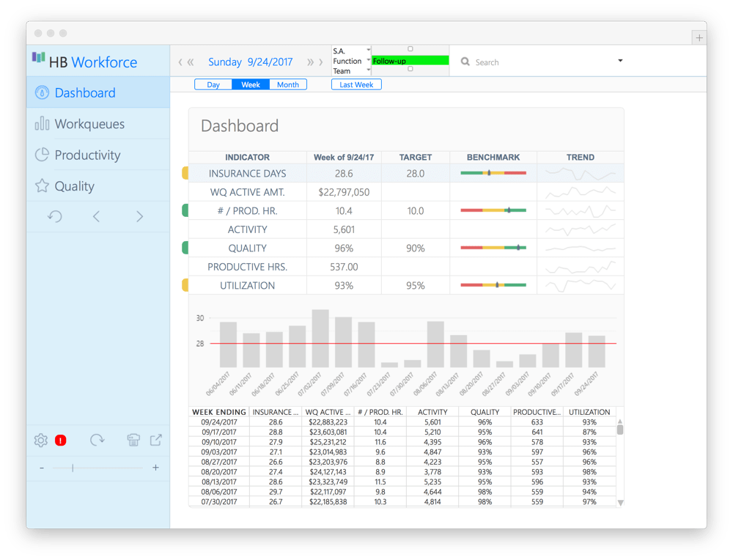Screen dimensions: 733x560
Task: Adjust the sidebar zoom slider handle
Action: pos(73,468)
